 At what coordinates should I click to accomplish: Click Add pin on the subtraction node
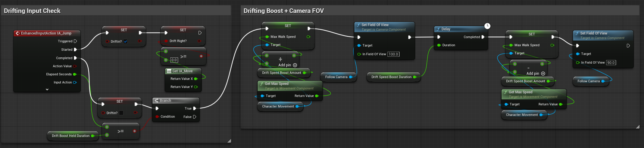(x=543, y=74)
